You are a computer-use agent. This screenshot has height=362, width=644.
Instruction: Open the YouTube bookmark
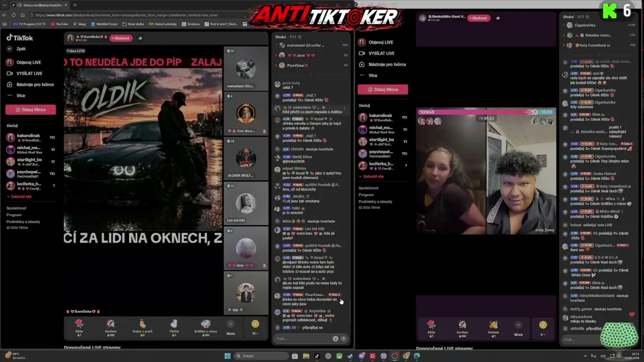tap(59, 24)
